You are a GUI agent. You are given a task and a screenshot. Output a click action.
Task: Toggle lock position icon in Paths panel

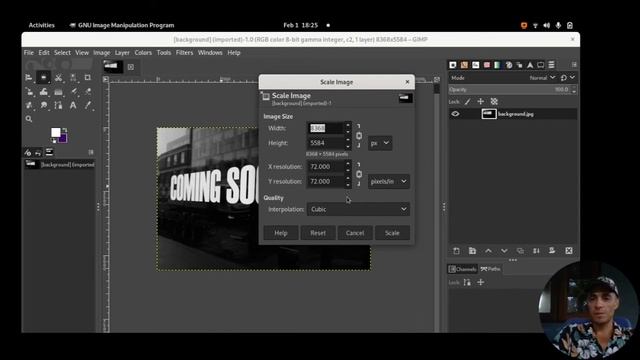[x=480, y=282]
